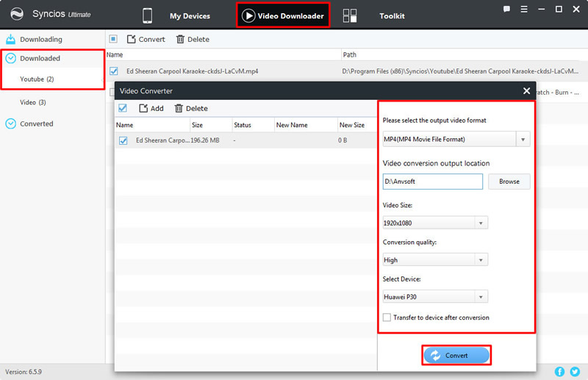
Task: Click the Downloading tray icon
Action: (x=11, y=39)
